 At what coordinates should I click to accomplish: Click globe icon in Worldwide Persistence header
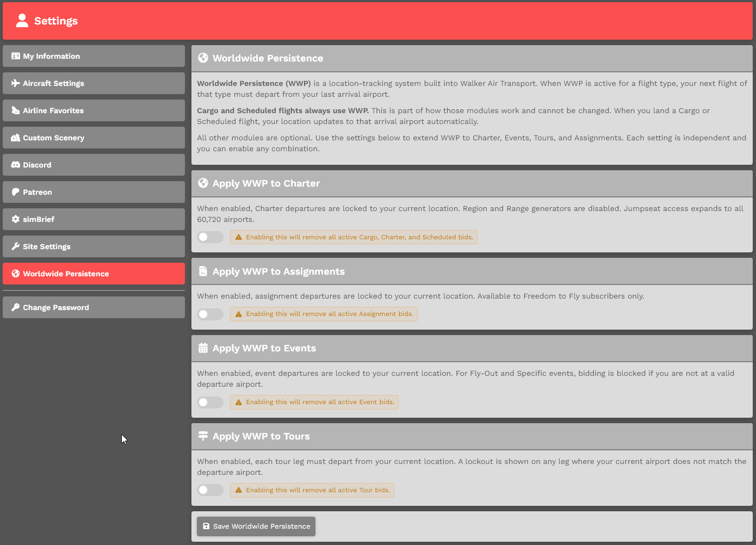click(203, 58)
